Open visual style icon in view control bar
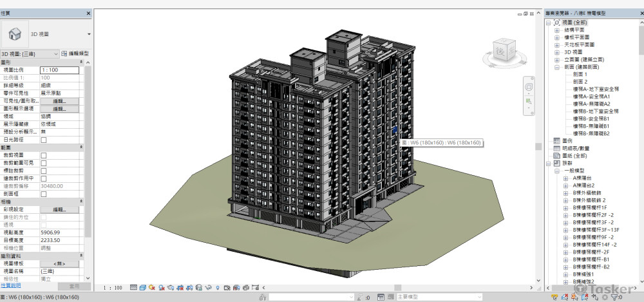644x302 pixels. click(143, 287)
